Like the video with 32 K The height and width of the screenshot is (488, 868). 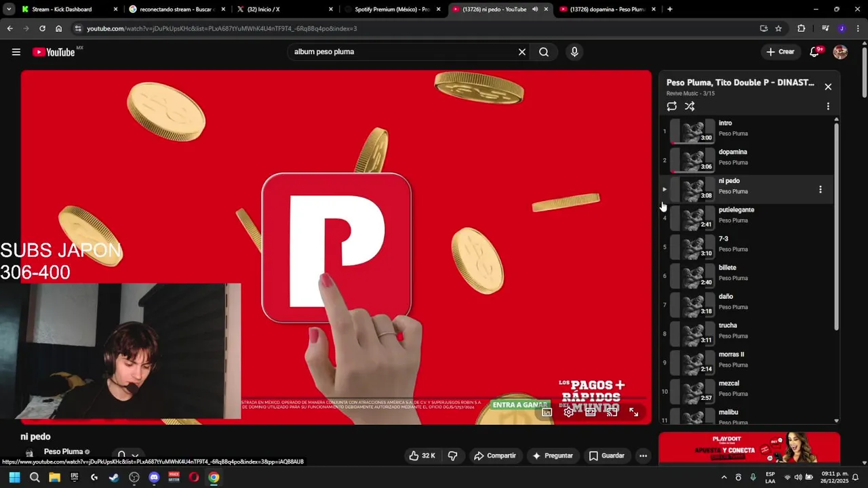(421, 455)
